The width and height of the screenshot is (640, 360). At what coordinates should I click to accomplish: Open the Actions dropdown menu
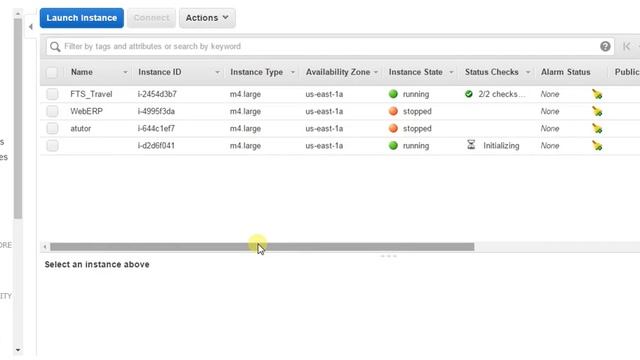207,18
